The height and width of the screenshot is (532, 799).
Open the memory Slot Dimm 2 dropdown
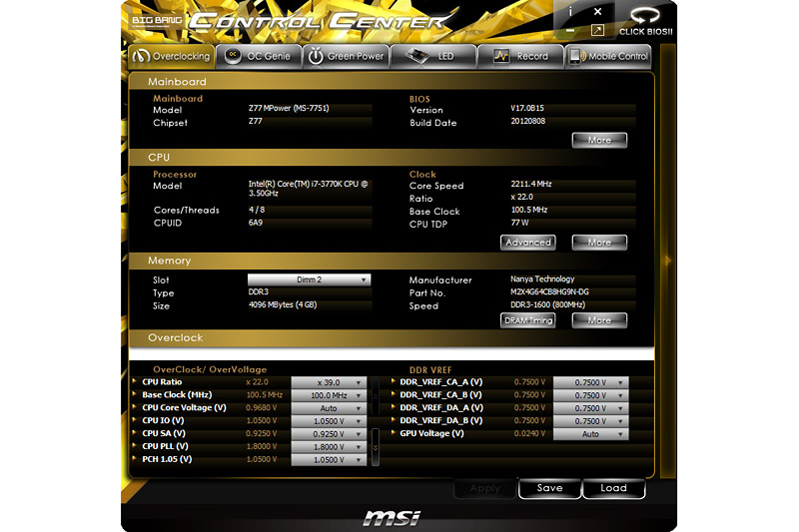tap(309, 279)
